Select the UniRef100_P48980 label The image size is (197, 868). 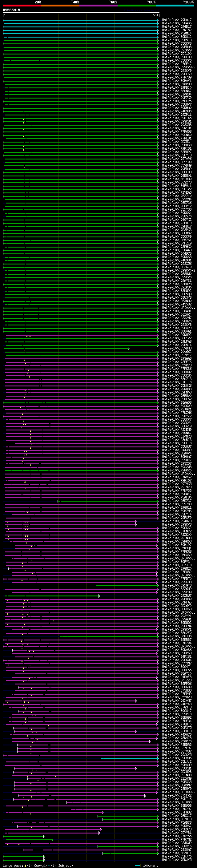tap(176, 111)
